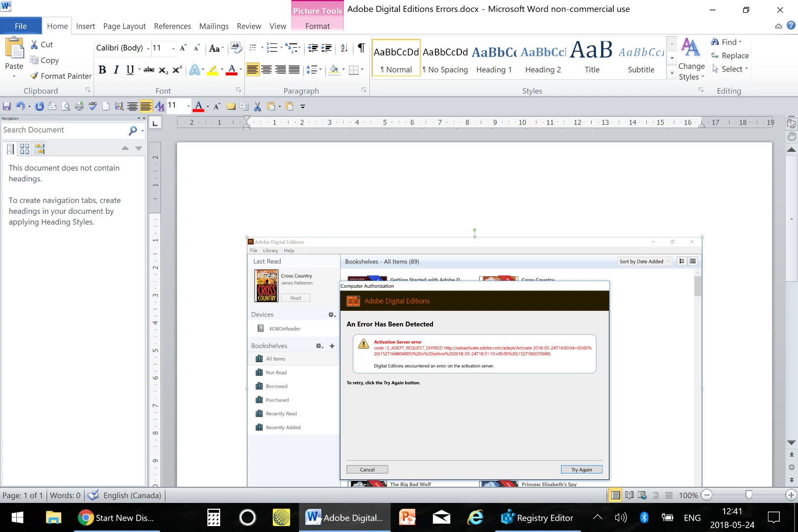Open Font dialog box launcher
798x532 pixels.
pyautogui.click(x=238, y=90)
